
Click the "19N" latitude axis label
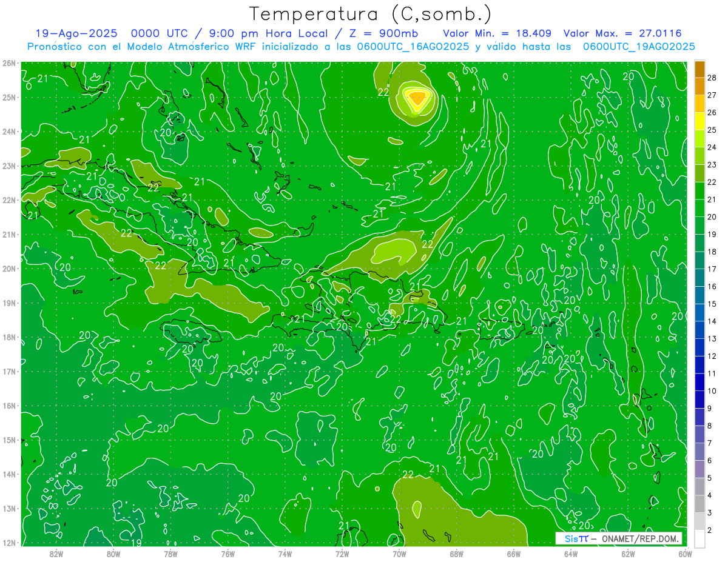(8, 303)
